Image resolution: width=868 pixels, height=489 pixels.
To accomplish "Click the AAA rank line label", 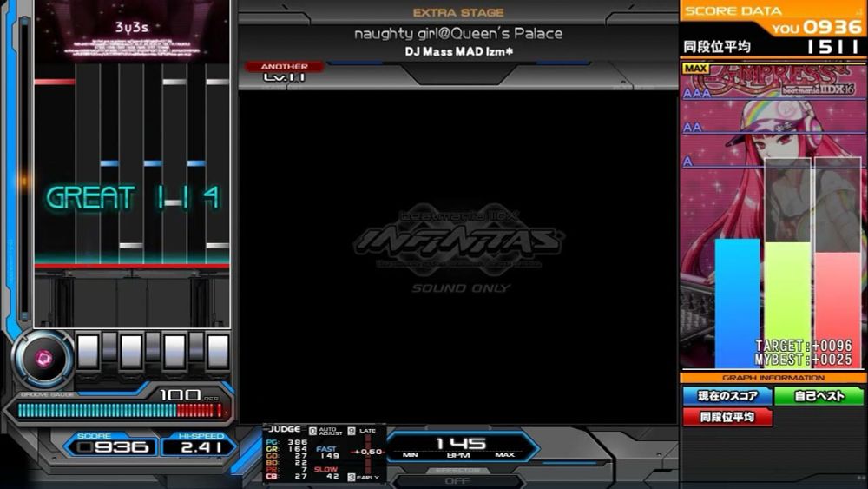I will coord(697,94).
